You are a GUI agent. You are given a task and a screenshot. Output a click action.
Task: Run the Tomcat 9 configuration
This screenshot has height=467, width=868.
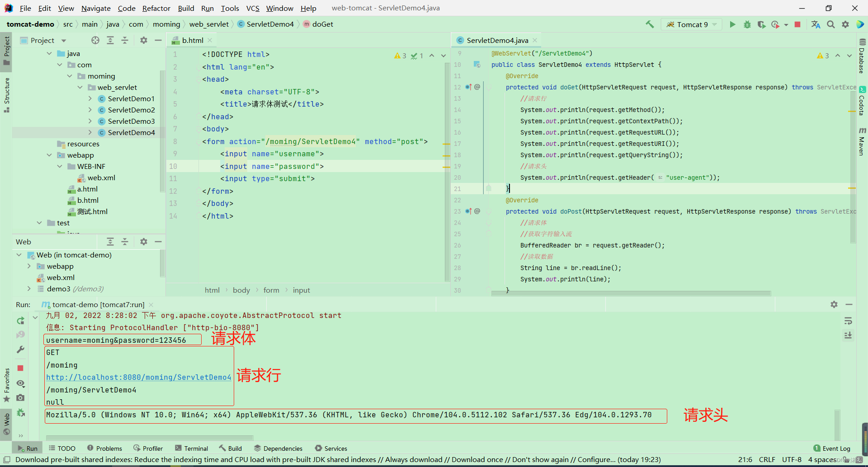pyautogui.click(x=732, y=24)
